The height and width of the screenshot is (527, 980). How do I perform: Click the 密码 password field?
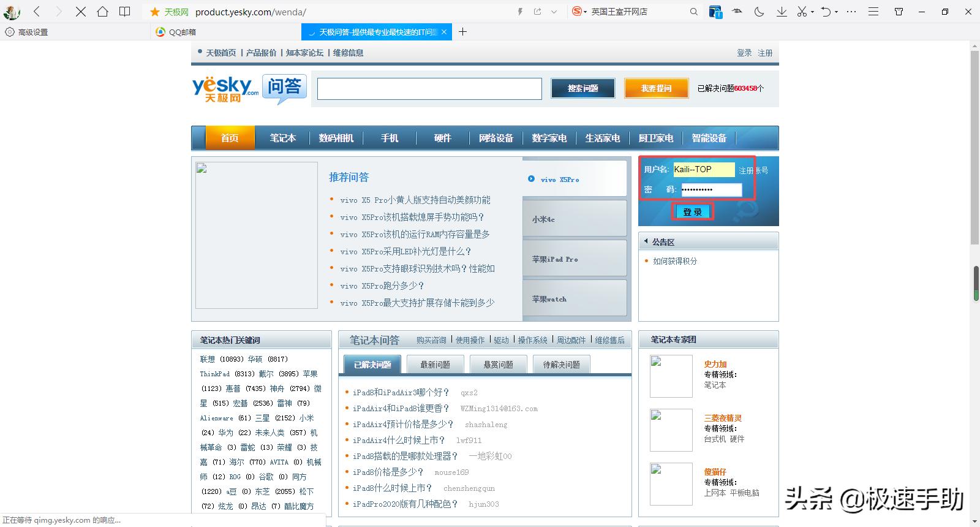coord(711,189)
